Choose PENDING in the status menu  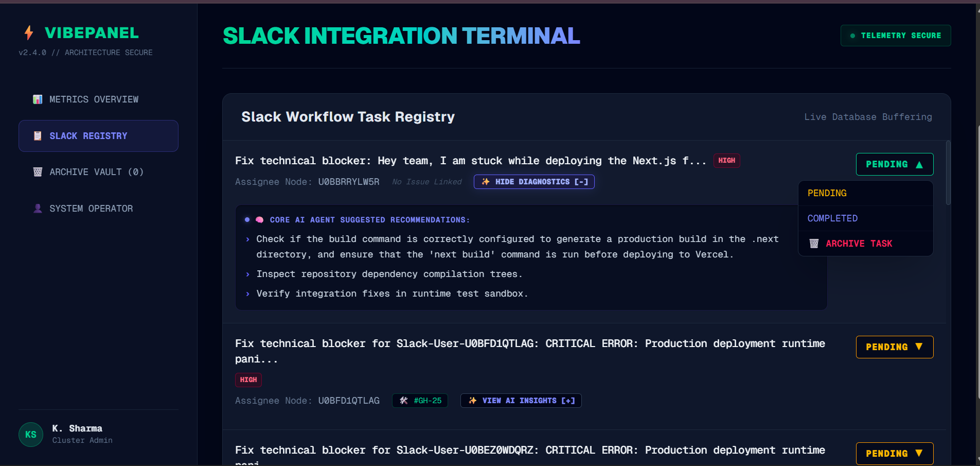[x=865, y=193]
